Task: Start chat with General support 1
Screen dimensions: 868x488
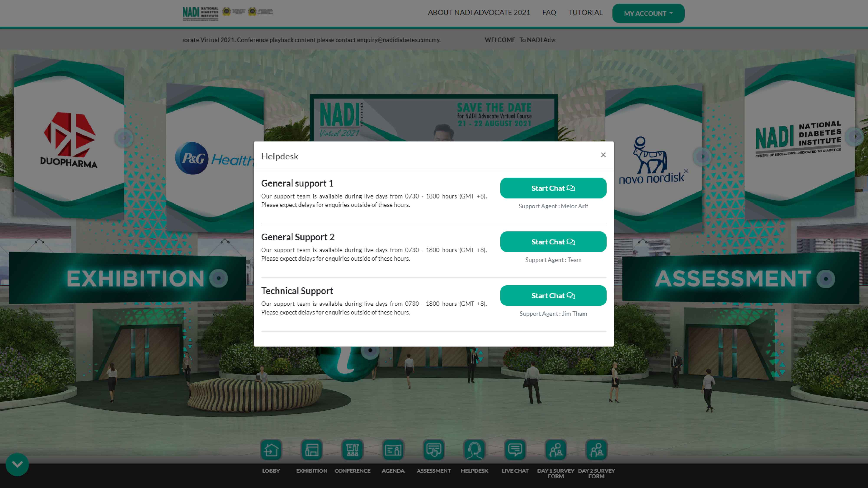Action: [x=553, y=188]
